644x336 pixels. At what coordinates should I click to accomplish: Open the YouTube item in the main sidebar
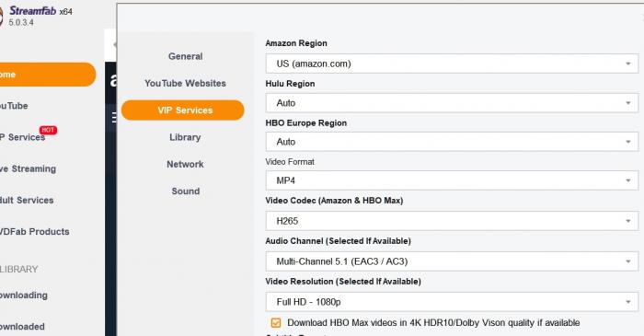pyautogui.click(x=14, y=106)
